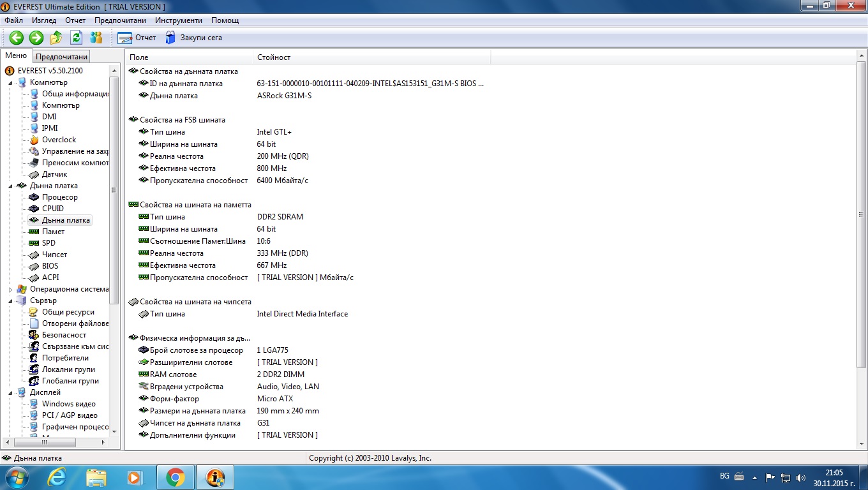The height and width of the screenshot is (490, 868).
Task: Click the users toolbar icon beside Refresh
Action: tap(96, 38)
